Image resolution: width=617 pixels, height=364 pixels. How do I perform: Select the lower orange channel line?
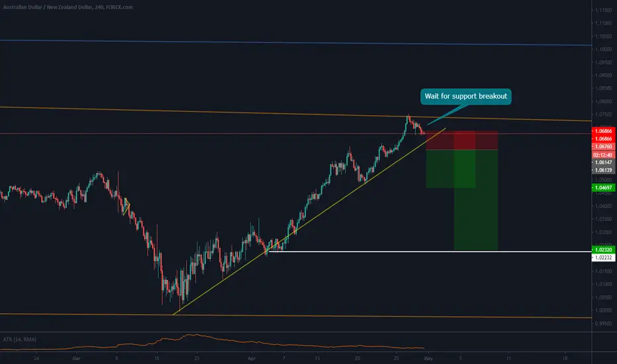(295, 316)
